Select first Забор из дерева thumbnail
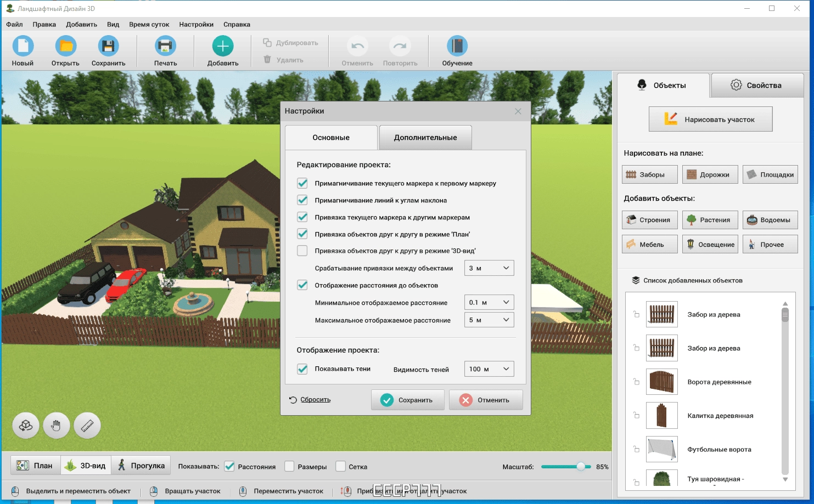The image size is (814, 504). pos(661,314)
